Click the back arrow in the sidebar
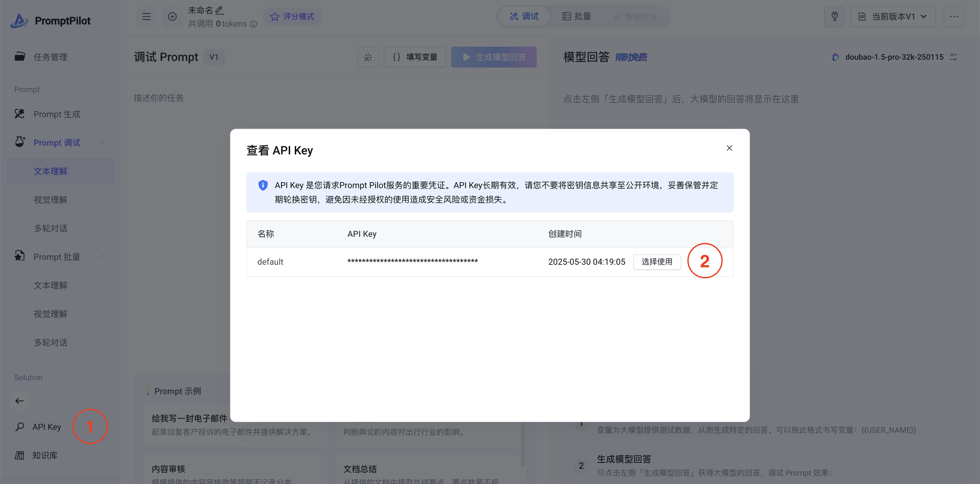Screen dimensions: 980x484 (x=19, y=401)
